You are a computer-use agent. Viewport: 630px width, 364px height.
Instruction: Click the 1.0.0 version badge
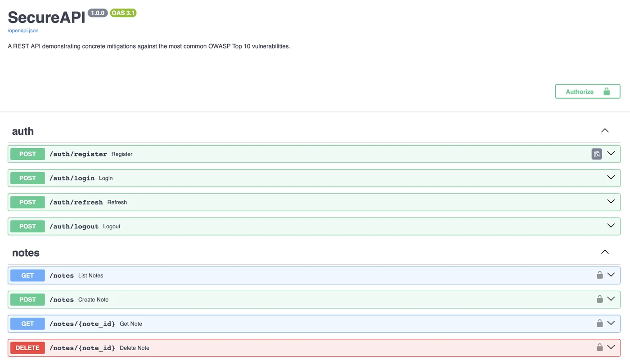[x=98, y=13]
